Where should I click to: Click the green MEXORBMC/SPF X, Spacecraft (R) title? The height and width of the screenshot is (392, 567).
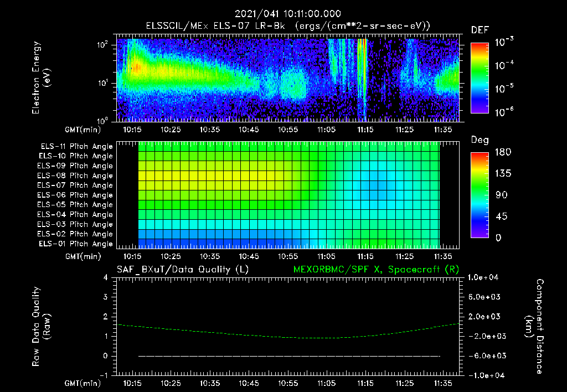point(376,270)
